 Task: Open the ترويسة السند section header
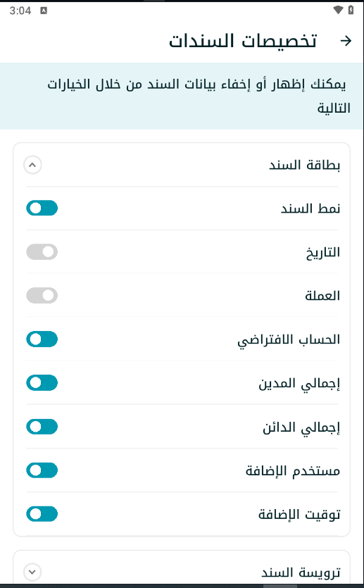pyautogui.click(x=182, y=570)
